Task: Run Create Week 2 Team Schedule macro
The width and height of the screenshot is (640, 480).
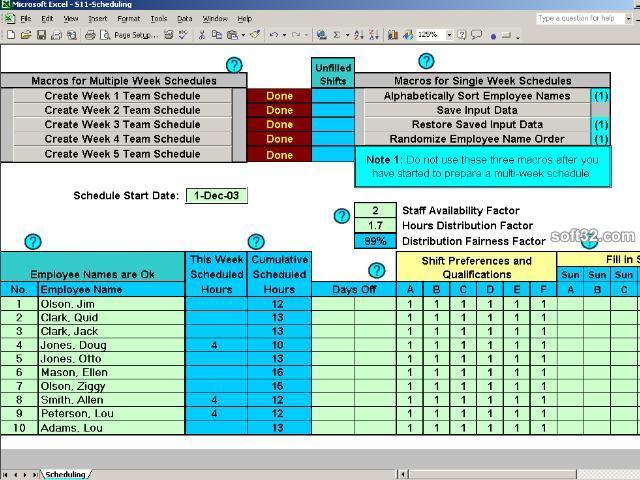Action: 122,110
